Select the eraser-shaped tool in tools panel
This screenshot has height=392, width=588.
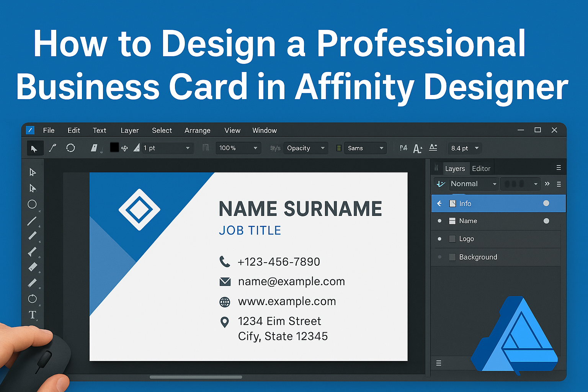coord(33,267)
